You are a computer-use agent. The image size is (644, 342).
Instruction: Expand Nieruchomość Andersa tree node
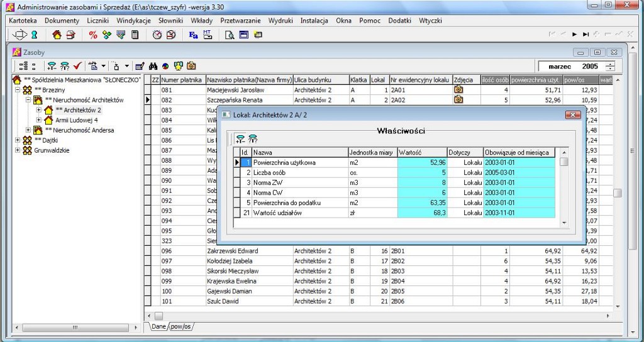click(28, 130)
